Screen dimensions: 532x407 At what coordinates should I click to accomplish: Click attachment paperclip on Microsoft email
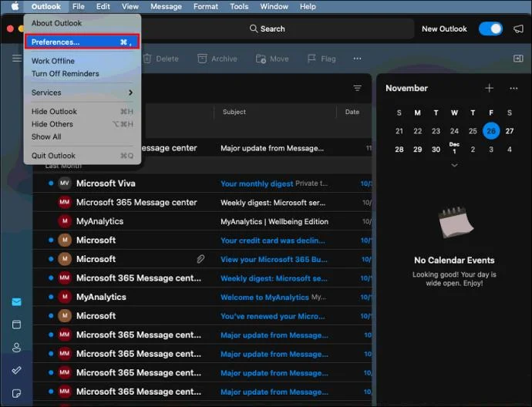click(x=200, y=259)
